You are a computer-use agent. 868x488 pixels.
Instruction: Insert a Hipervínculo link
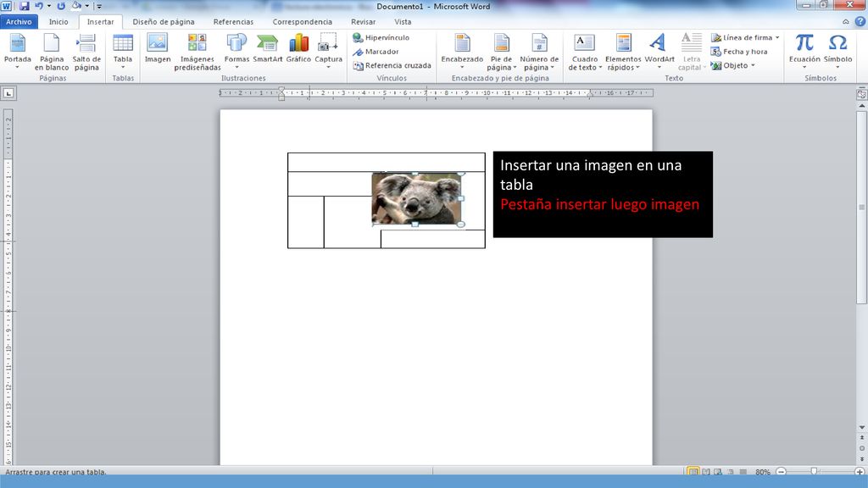tap(381, 37)
